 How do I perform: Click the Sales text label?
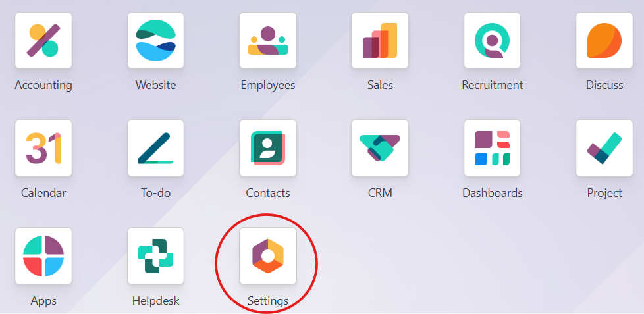380,85
